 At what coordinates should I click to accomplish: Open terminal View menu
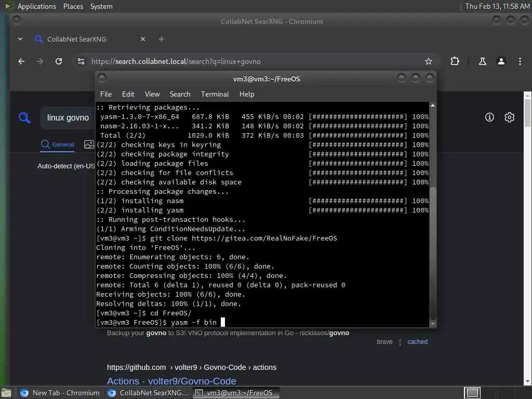tap(152, 95)
